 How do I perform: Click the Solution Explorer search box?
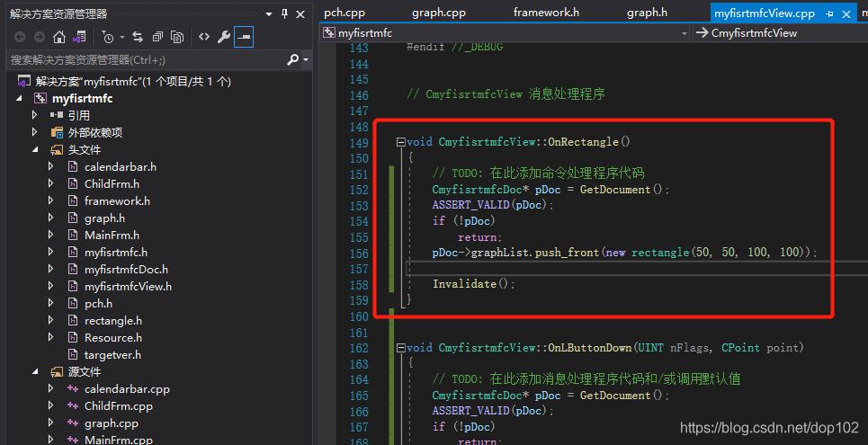coord(144,59)
